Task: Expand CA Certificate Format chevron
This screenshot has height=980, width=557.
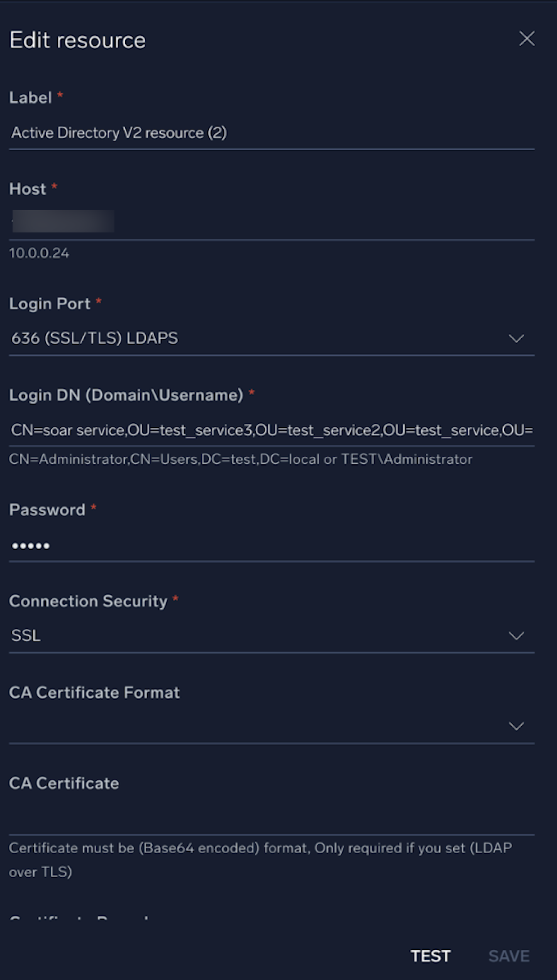Action: [516, 726]
